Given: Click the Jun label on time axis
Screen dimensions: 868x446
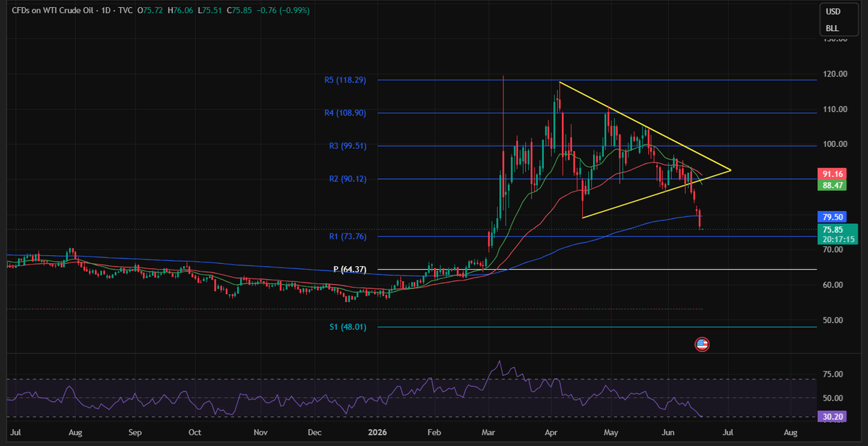Looking at the screenshot, I should pos(668,433).
